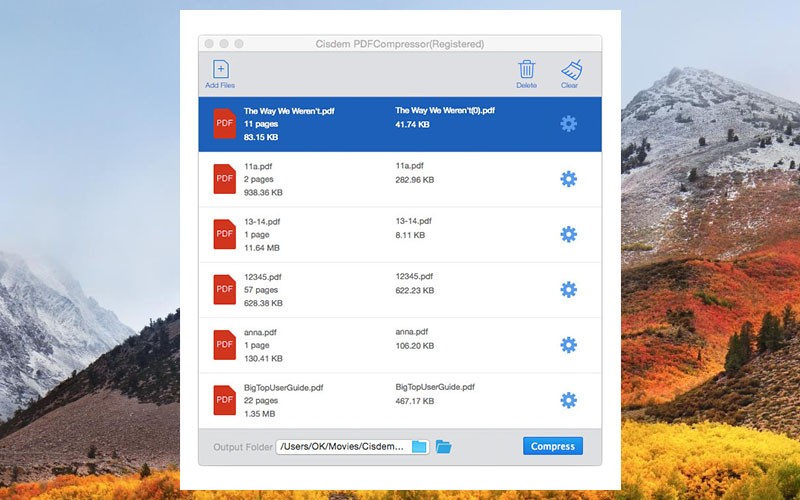Click original size 83.15 KB

[261, 137]
